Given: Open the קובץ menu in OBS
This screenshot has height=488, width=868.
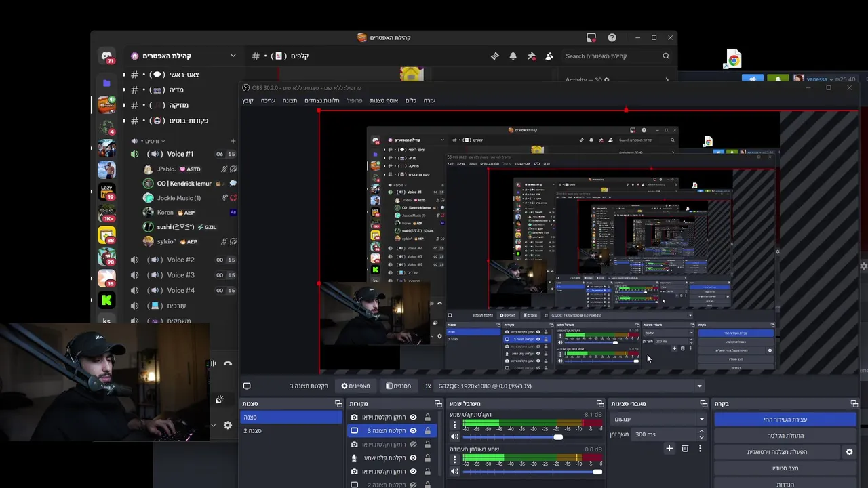Looking at the screenshot, I should click(x=248, y=100).
